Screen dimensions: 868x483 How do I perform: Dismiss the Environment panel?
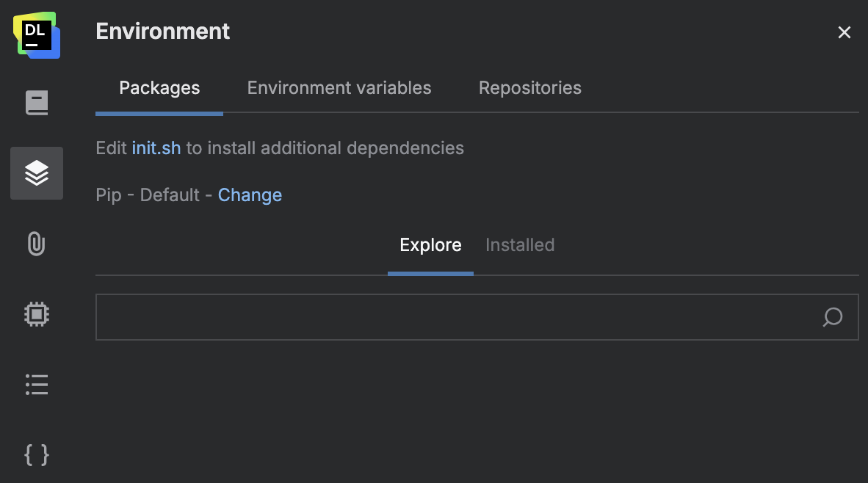844,32
